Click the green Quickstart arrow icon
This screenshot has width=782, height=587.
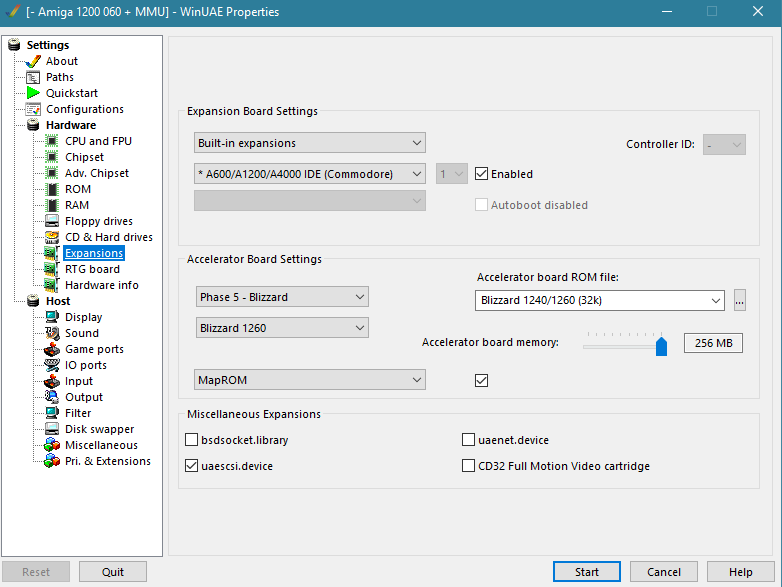click(33, 93)
